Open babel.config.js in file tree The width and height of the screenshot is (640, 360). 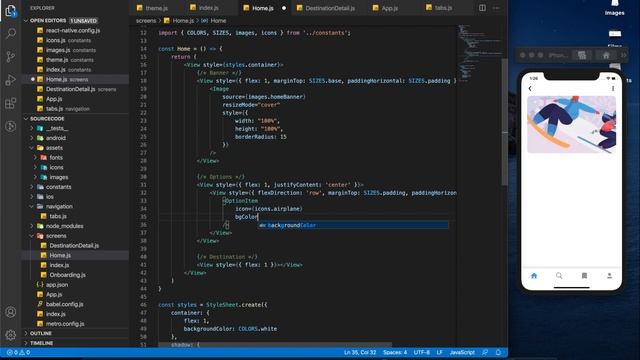pos(64,304)
